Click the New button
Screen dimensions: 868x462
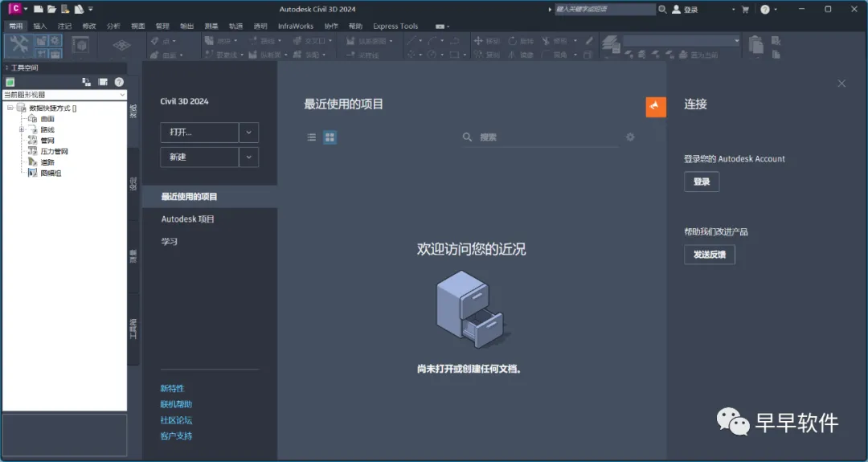tap(199, 157)
